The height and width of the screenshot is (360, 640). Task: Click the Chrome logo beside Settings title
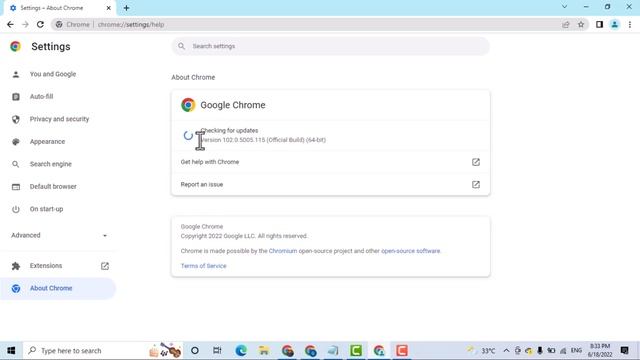click(16, 47)
